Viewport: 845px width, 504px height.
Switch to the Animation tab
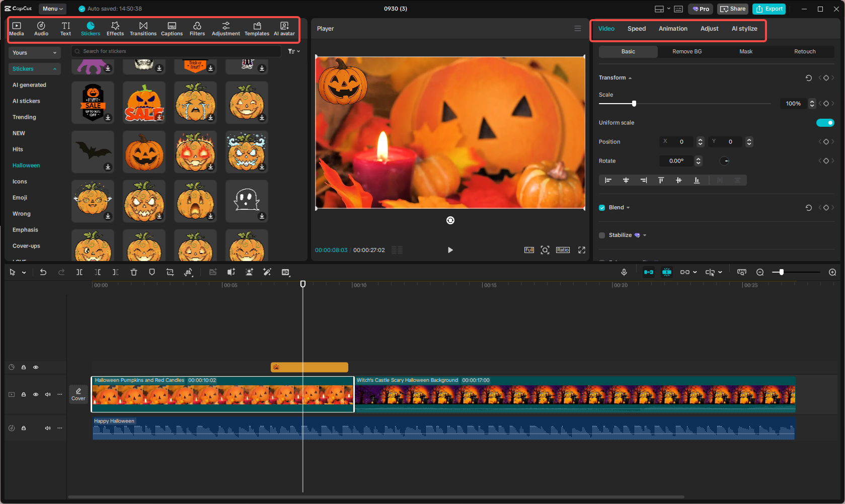coord(673,29)
